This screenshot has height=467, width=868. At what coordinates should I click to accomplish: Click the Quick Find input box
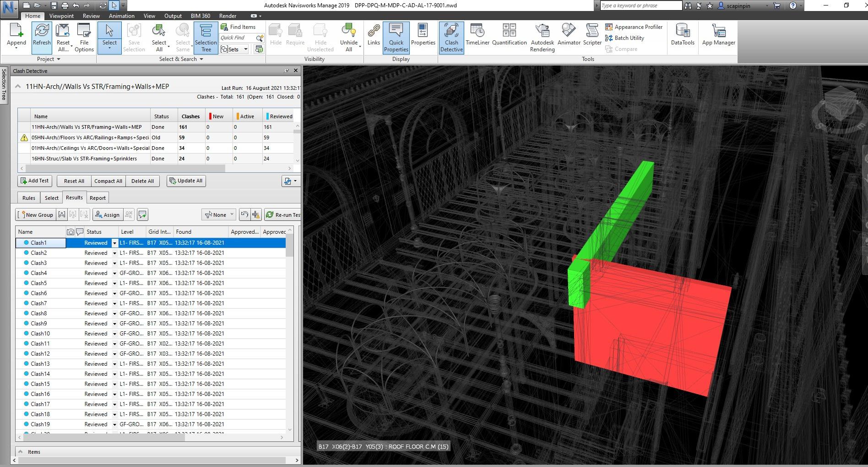[237, 38]
